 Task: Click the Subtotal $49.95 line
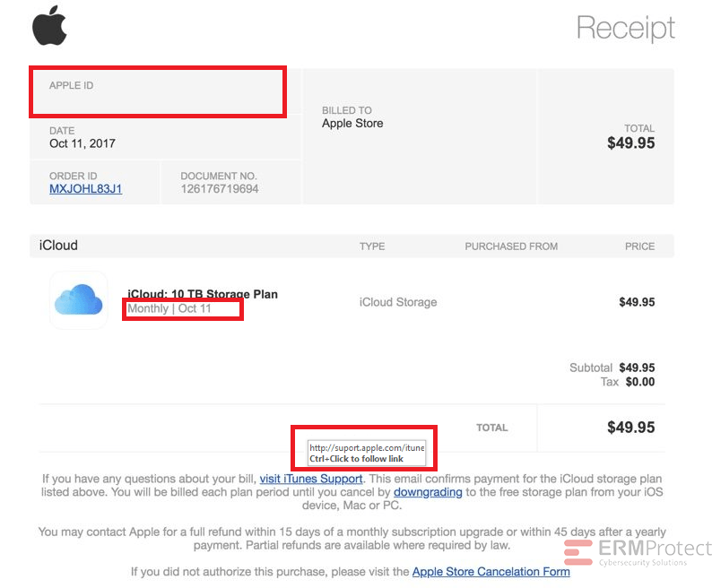point(612,367)
